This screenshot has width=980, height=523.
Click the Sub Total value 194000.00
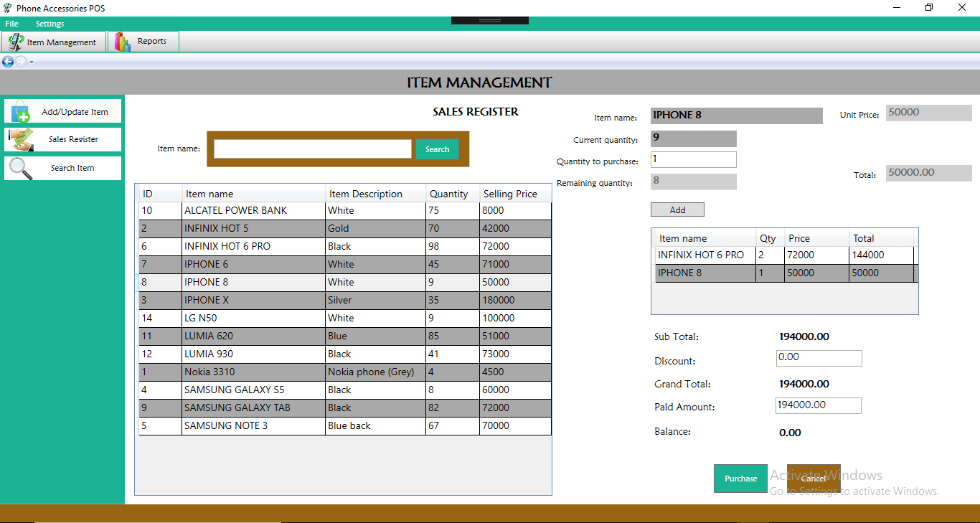click(804, 337)
